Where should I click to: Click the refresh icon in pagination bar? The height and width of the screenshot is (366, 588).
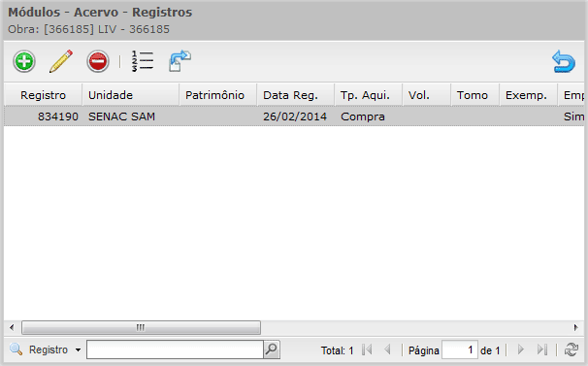(x=572, y=349)
